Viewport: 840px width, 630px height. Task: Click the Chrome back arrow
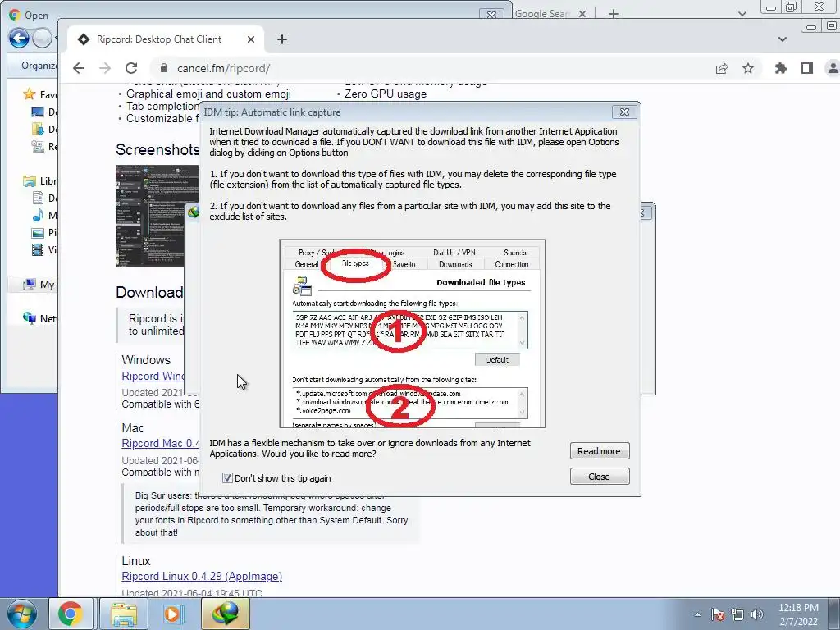pyautogui.click(x=79, y=68)
